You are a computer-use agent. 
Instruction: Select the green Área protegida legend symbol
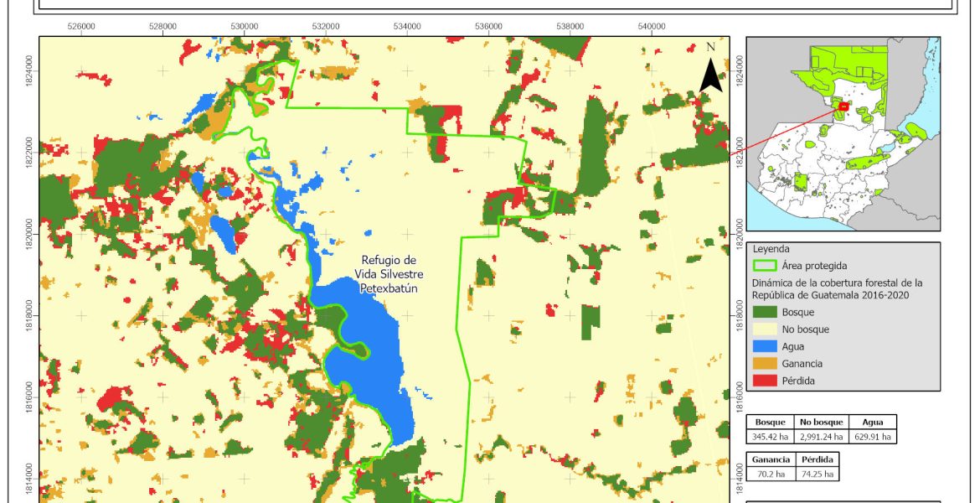(764, 266)
